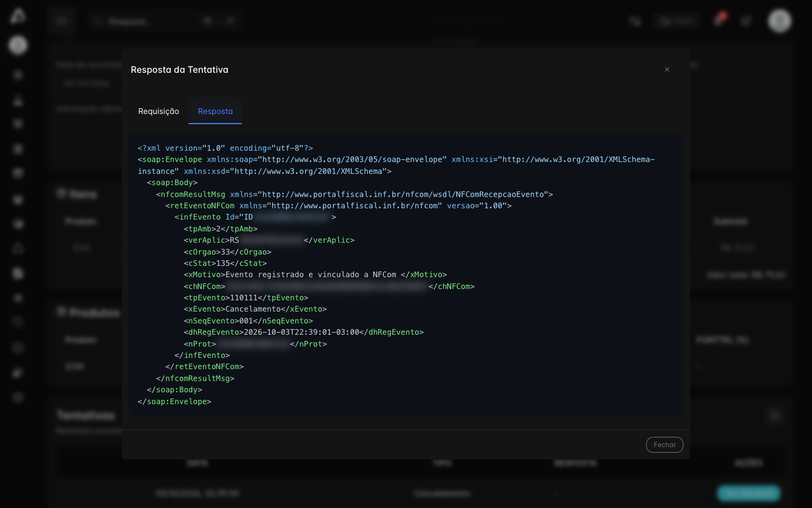Viewport: 812px width, 508px height.
Task: Click the <?xml version="1.0" declaration line
Action: click(226, 148)
